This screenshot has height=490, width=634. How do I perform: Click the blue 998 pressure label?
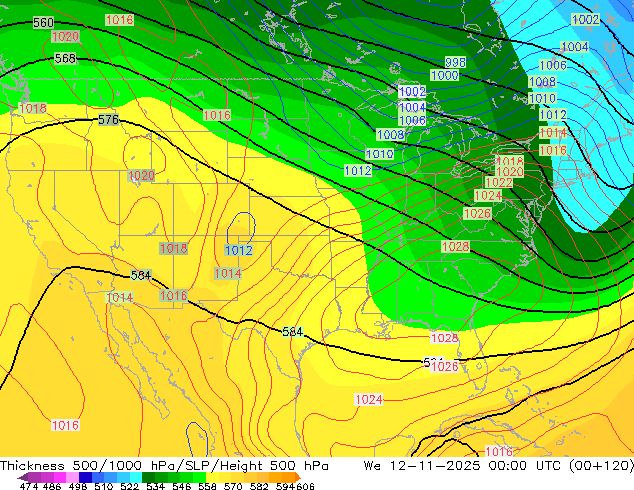tap(455, 62)
